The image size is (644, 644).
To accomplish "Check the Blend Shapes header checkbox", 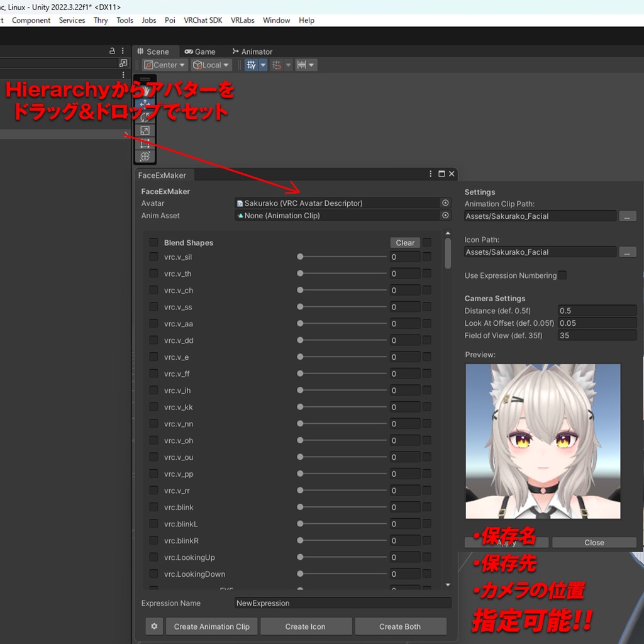I will (153, 242).
